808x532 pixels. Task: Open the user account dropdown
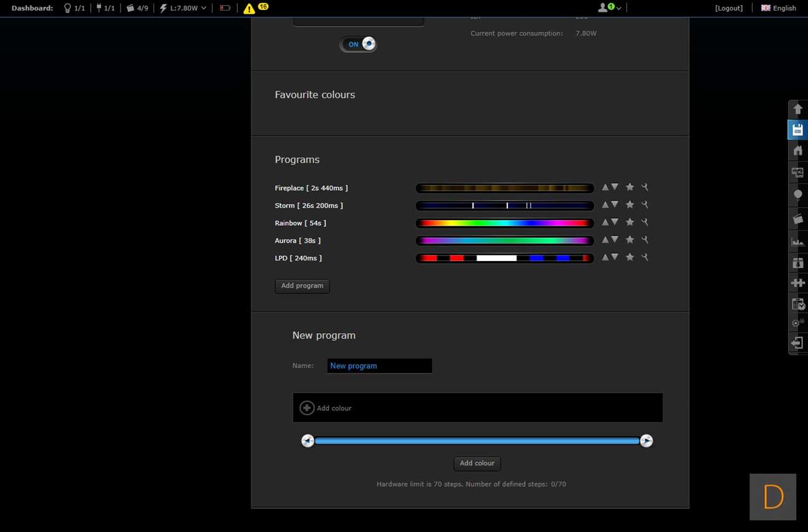[x=608, y=8]
